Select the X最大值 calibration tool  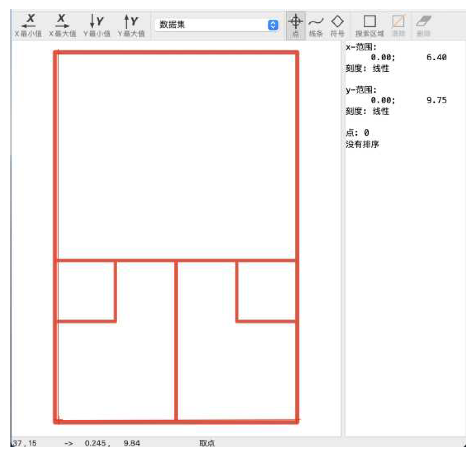pos(62,25)
